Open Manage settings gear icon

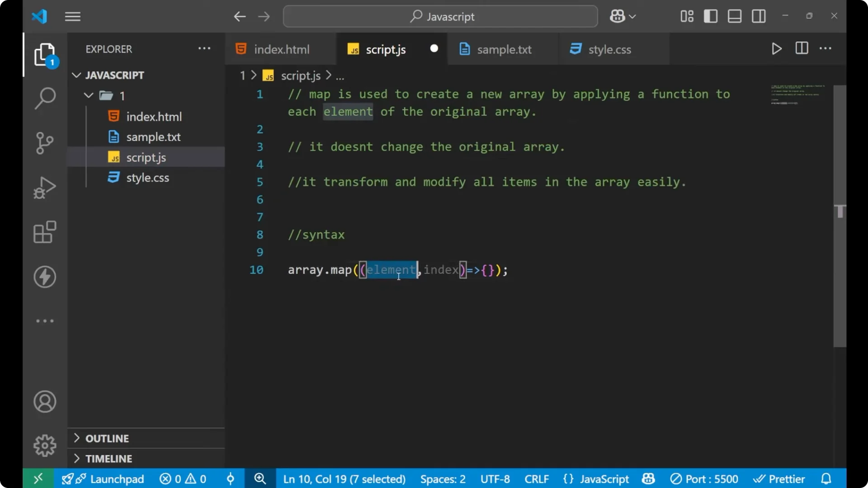tap(44, 445)
